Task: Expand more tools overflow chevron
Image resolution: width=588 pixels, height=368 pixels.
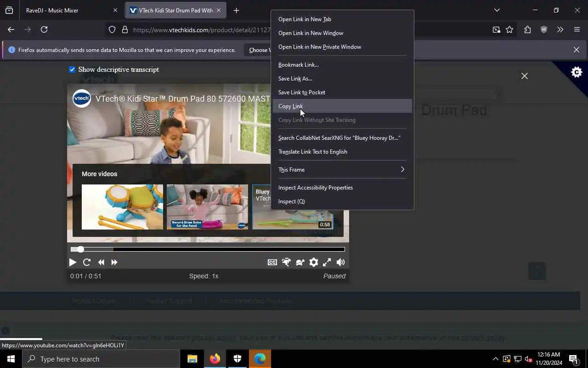Action: pyautogui.click(x=560, y=29)
